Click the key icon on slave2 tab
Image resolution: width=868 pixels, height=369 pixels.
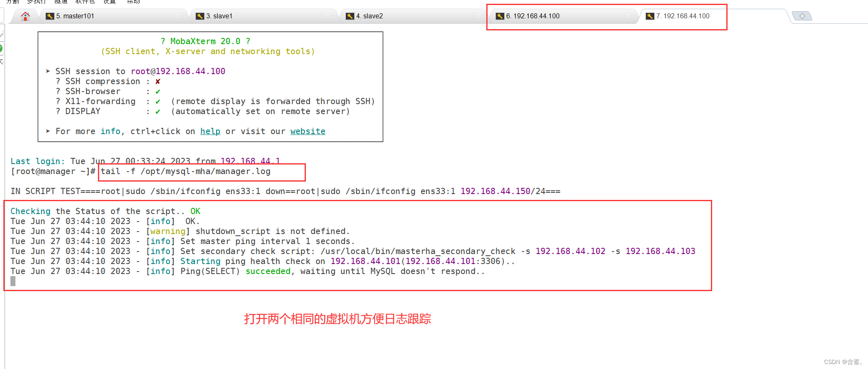[x=350, y=16]
